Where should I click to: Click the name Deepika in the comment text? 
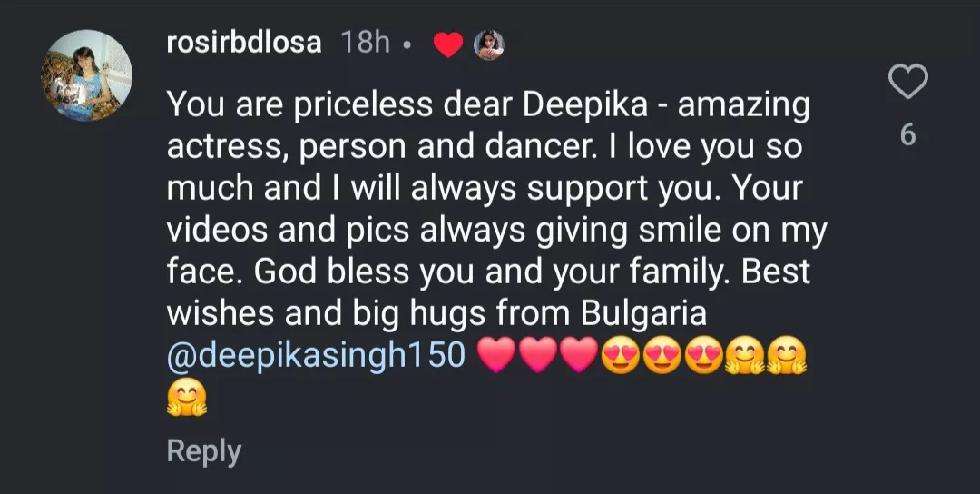(585, 106)
